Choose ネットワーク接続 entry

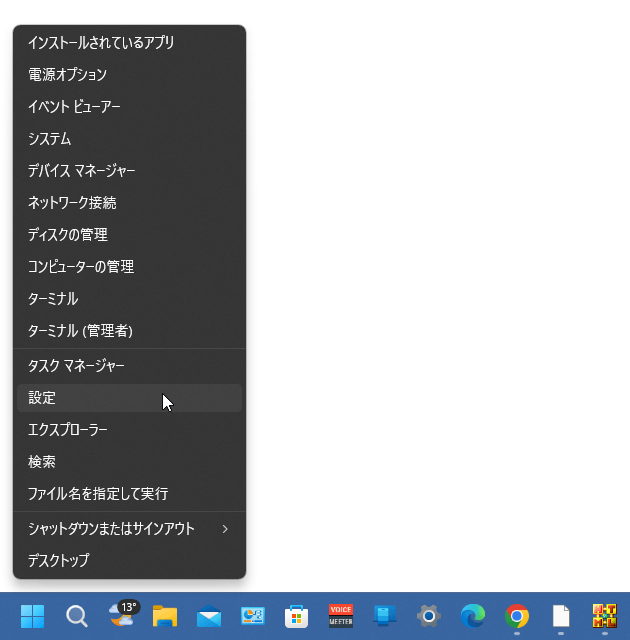tap(129, 203)
